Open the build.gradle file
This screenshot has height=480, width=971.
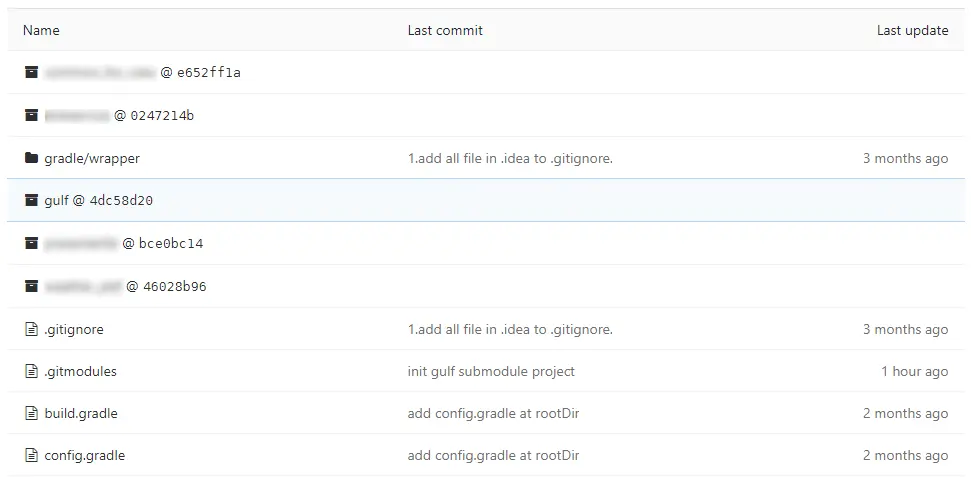click(81, 413)
